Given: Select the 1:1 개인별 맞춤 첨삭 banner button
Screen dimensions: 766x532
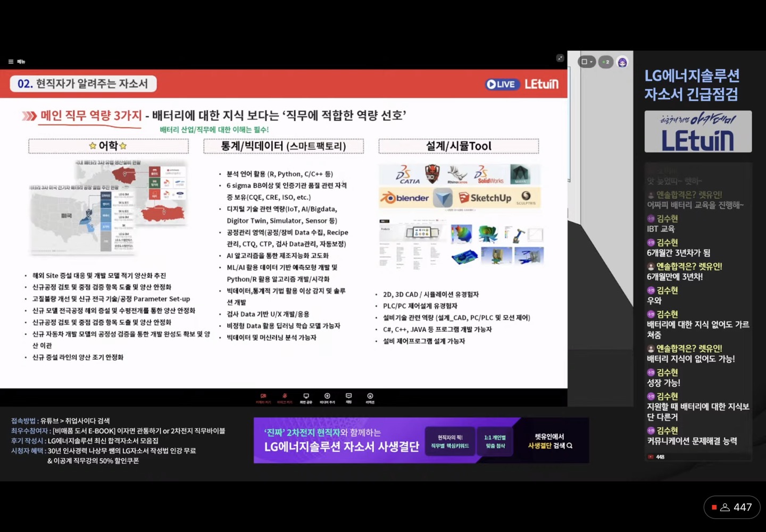Looking at the screenshot, I should point(495,442).
